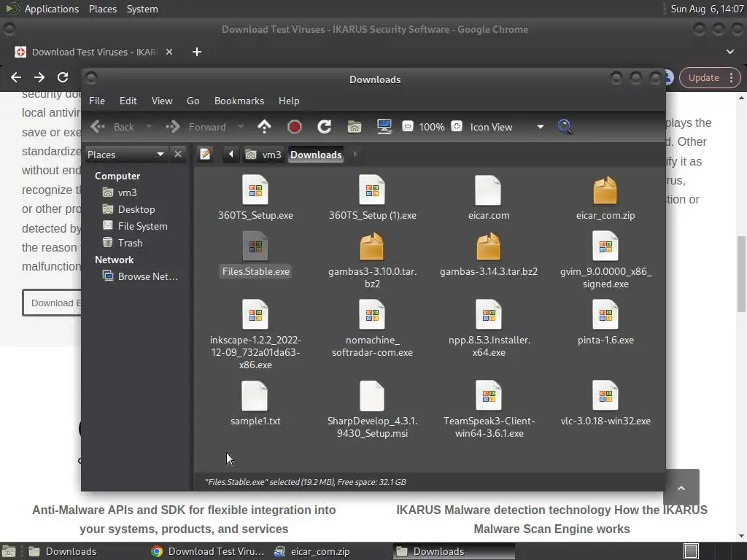
Task: Close the Places side pane
Action: [x=178, y=155]
